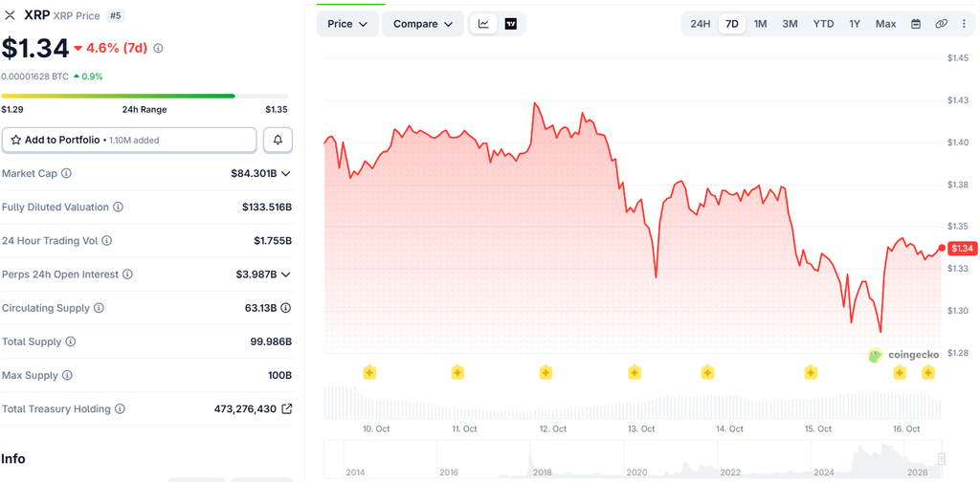980x482 pixels.
Task: Click the $1.34 current price tag on chart
Action: (962, 249)
